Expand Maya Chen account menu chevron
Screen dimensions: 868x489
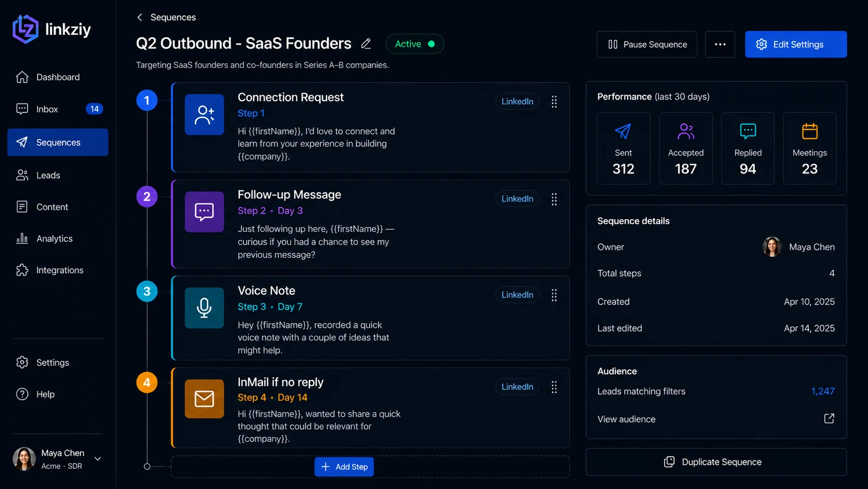(98, 459)
